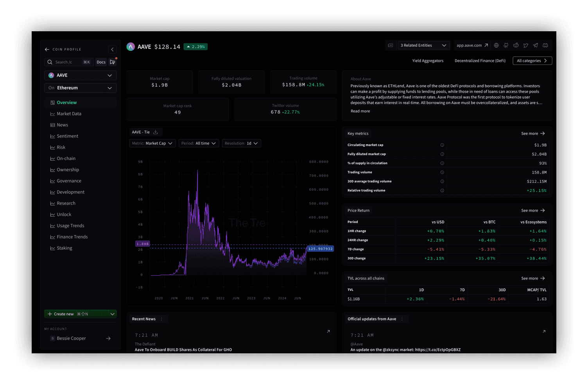This screenshot has height=385, width=588.
Task: Open Bessie Cooper account arrow
Action: tap(108, 338)
